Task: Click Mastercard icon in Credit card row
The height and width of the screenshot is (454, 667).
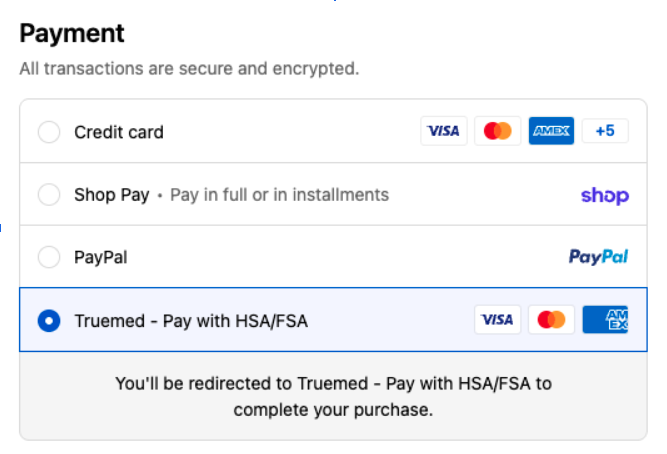Action: tap(497, 131)
